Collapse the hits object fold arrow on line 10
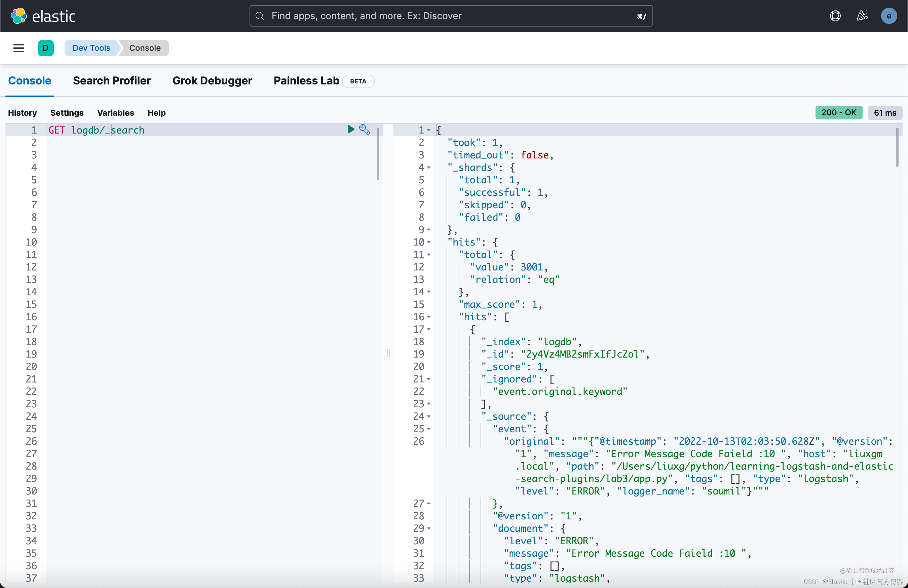908x588 pixels. pyautogui.click(x=429, y=242)
